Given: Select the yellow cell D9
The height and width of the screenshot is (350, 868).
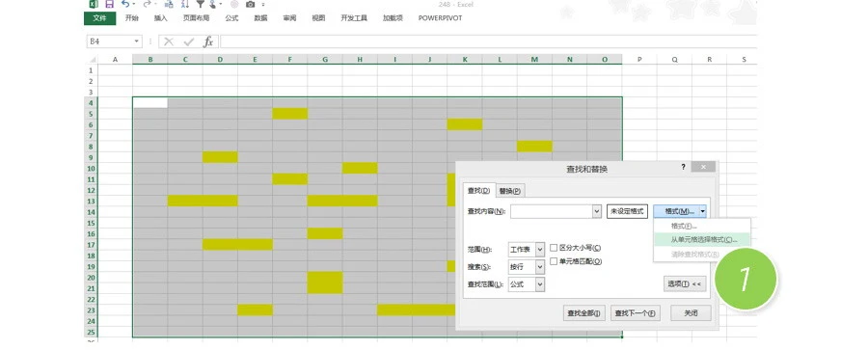Looking at the screenshot, I should pos(220,157).
